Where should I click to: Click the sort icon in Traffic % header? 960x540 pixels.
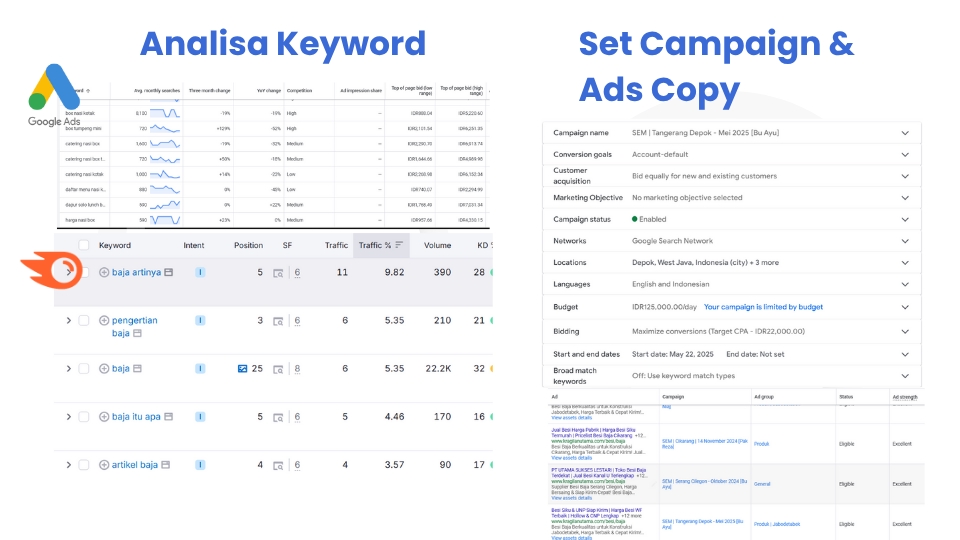click(x=399, y=245)
